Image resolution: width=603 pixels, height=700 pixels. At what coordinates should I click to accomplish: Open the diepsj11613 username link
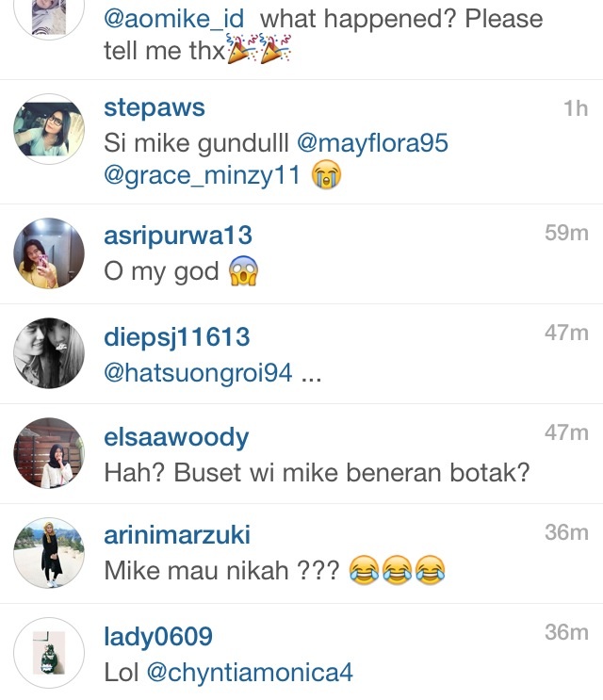[x=177, y=336]
